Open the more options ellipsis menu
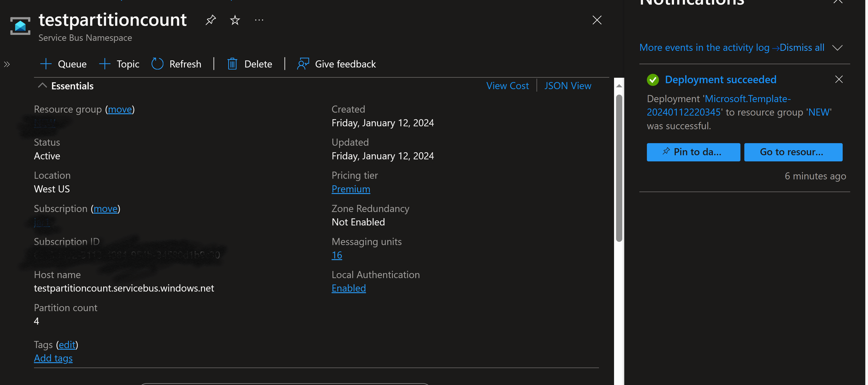 (259, 20)
